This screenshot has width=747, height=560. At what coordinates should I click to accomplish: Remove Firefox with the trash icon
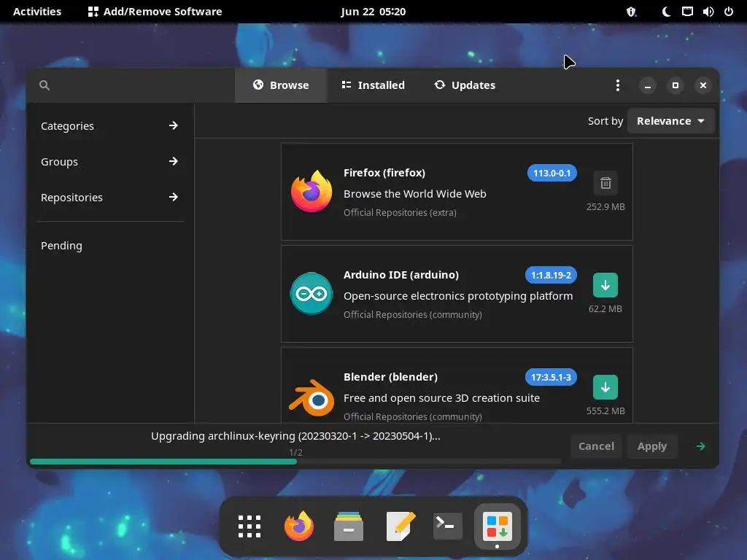coord(605,183)
